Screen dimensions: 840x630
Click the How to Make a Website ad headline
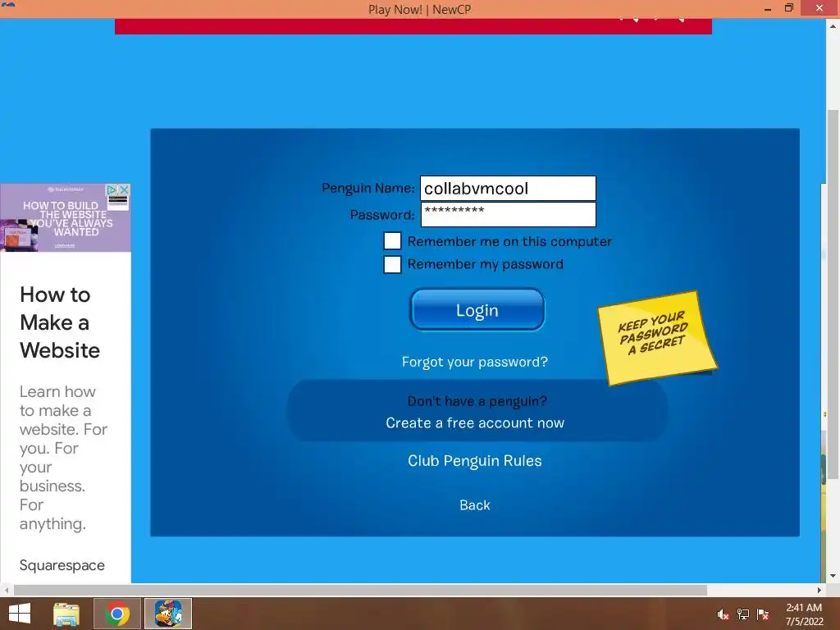59,322
